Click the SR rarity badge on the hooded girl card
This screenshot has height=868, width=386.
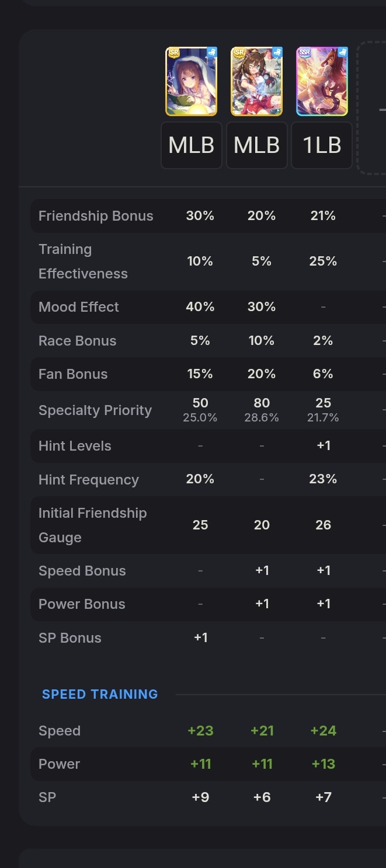[173, 52]
